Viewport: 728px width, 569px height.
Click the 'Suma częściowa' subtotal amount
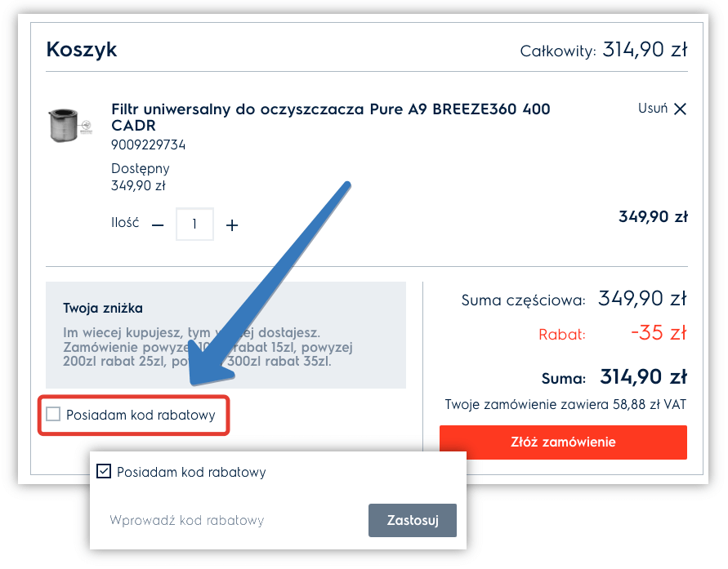[x=643, y=300]
